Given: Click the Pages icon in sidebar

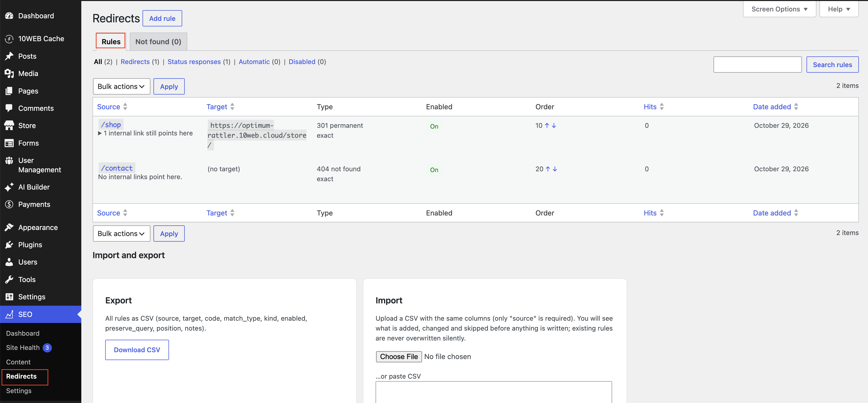Looking at the screenshot, I should point(9,91).
